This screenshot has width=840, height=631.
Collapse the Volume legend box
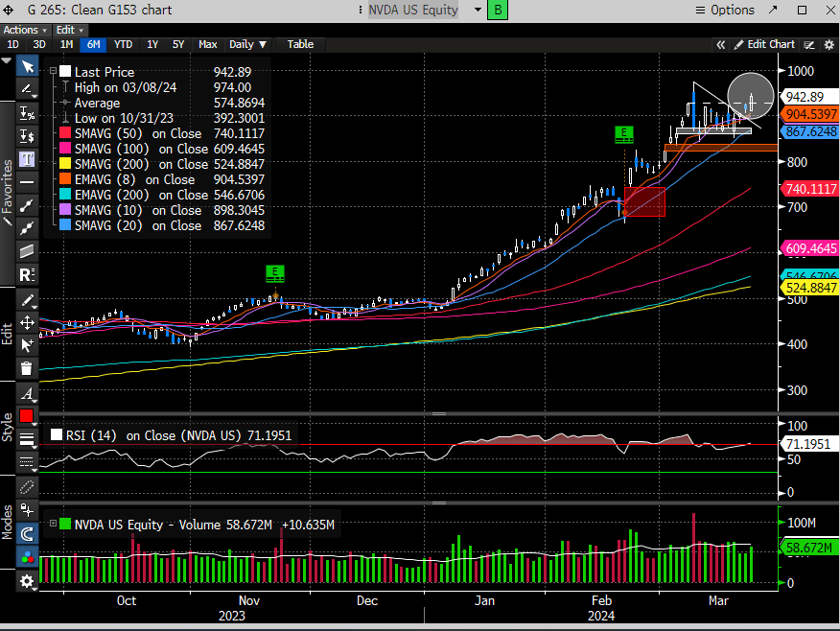coord(53,524)
